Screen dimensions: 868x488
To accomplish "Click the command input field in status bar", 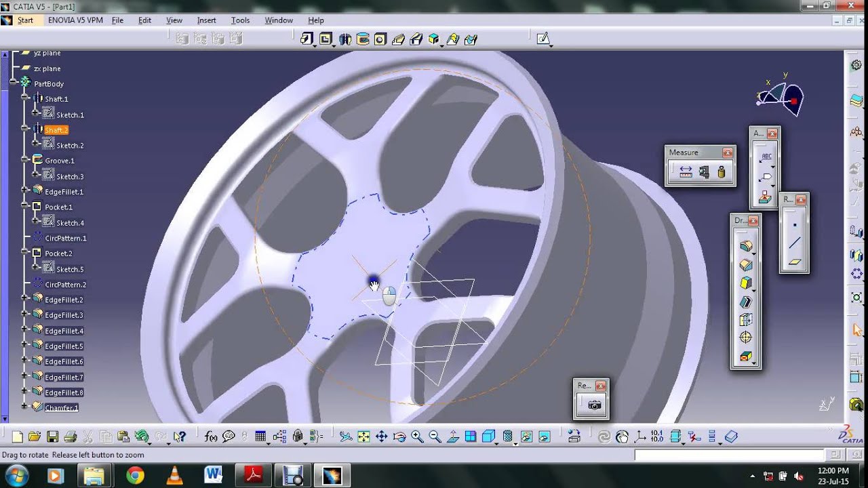I will point(731,455).
